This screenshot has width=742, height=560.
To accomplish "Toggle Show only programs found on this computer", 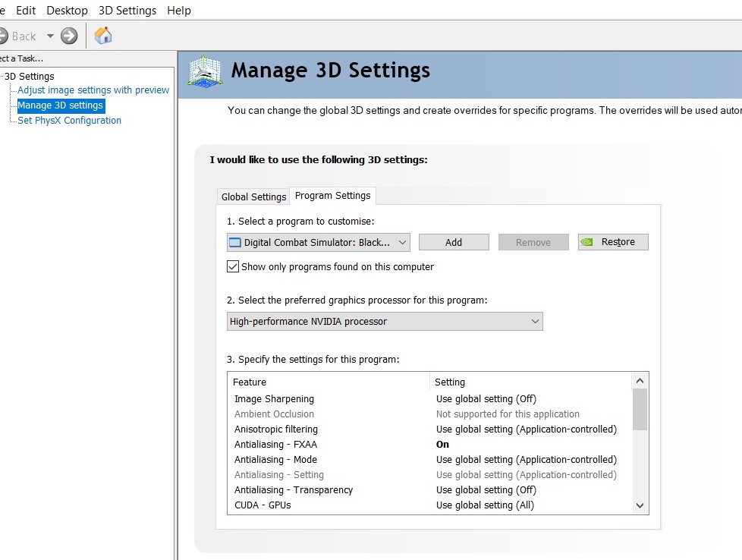I will click(233, 266).
